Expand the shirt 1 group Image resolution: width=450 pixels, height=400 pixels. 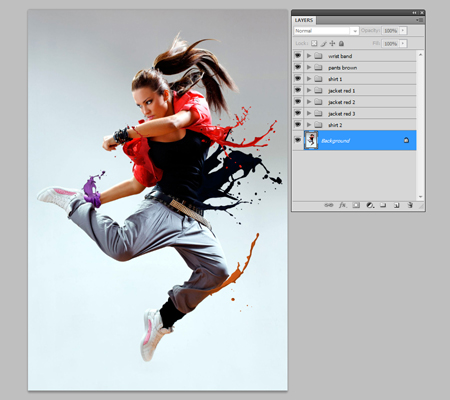[309, 79]
